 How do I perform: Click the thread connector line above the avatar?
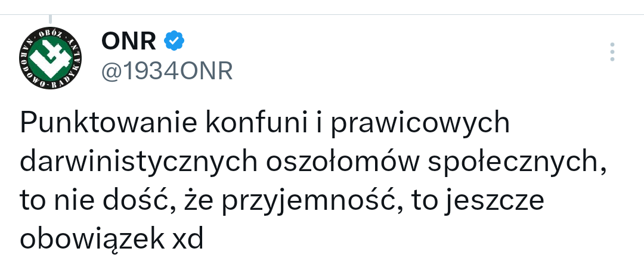(x=50, y=20)
